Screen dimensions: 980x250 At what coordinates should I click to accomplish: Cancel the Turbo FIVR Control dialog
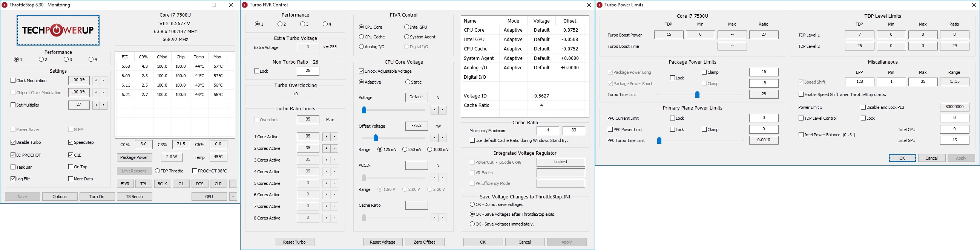click(x=525, y=242)
